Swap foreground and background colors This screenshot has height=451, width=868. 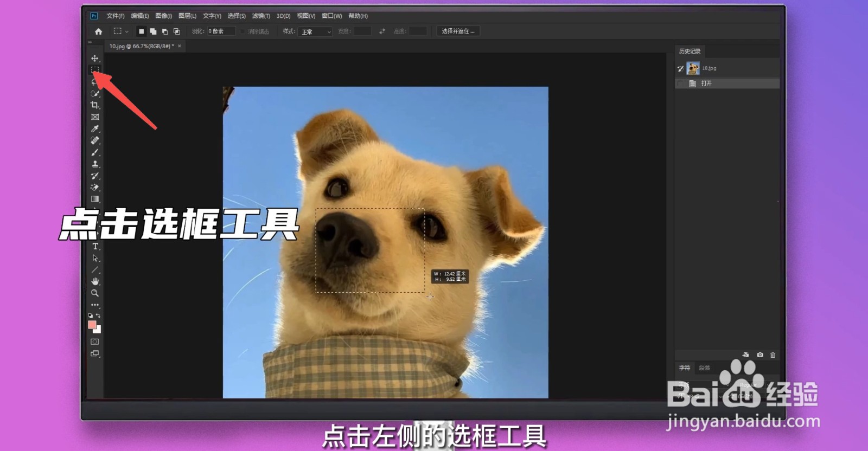[x=98, y=315]
